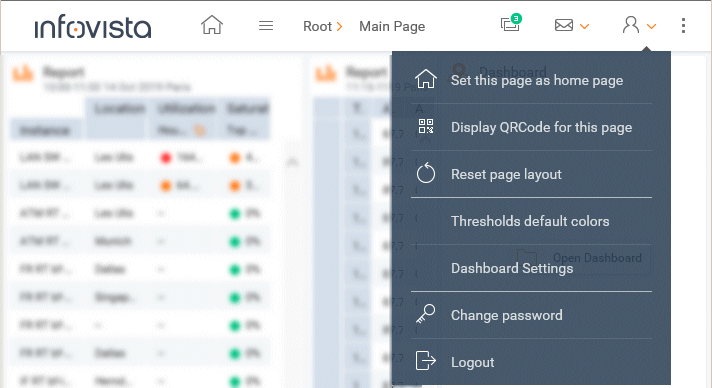Click the QR code icon

click(x=426, y=126)
